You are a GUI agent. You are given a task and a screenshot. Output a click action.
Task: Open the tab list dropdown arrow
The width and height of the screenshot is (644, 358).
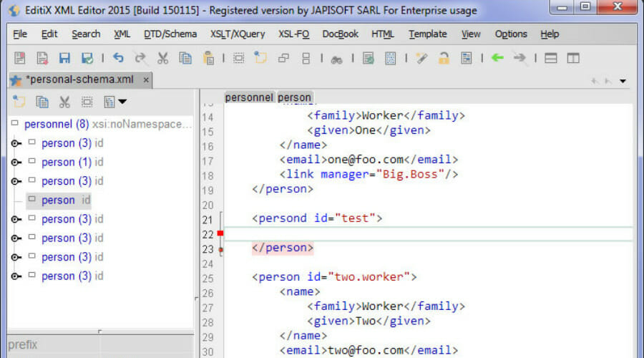tap(623, 81)
